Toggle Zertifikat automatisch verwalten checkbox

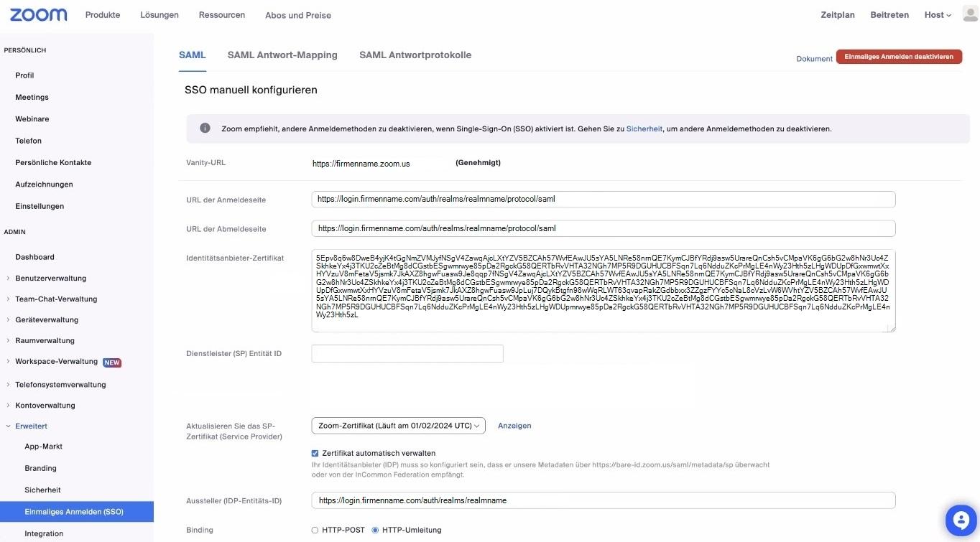[x=315, y=453]
